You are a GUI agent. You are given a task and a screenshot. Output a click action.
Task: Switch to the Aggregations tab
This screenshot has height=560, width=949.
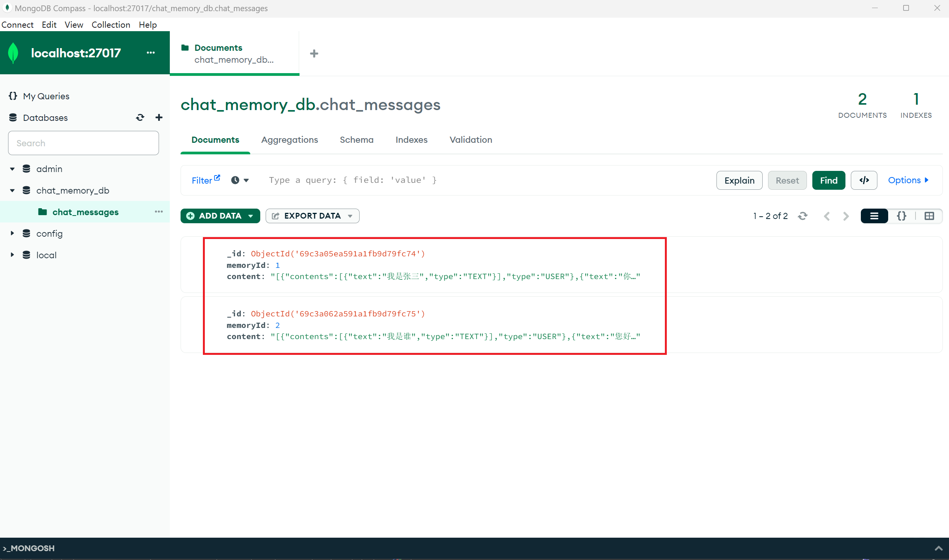coord(290,140)
